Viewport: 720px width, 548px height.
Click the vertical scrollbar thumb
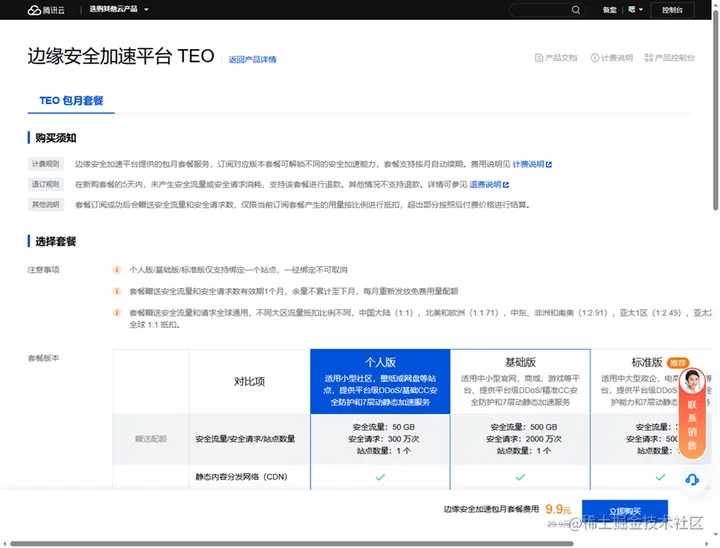(715, 109)
